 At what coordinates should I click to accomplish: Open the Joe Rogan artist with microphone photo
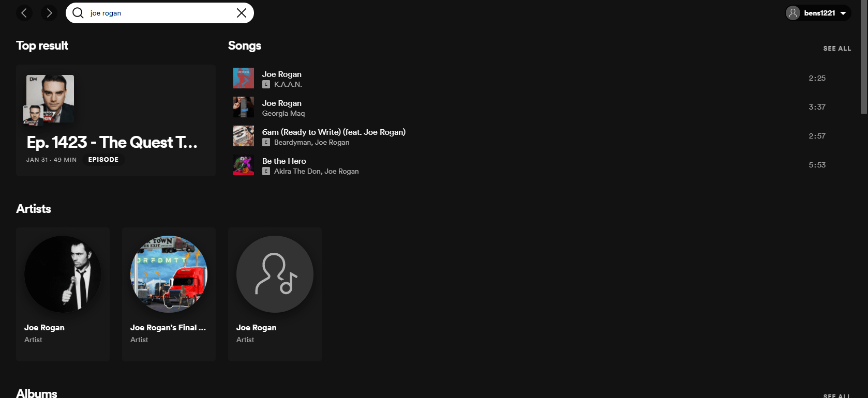coord(63,294)
